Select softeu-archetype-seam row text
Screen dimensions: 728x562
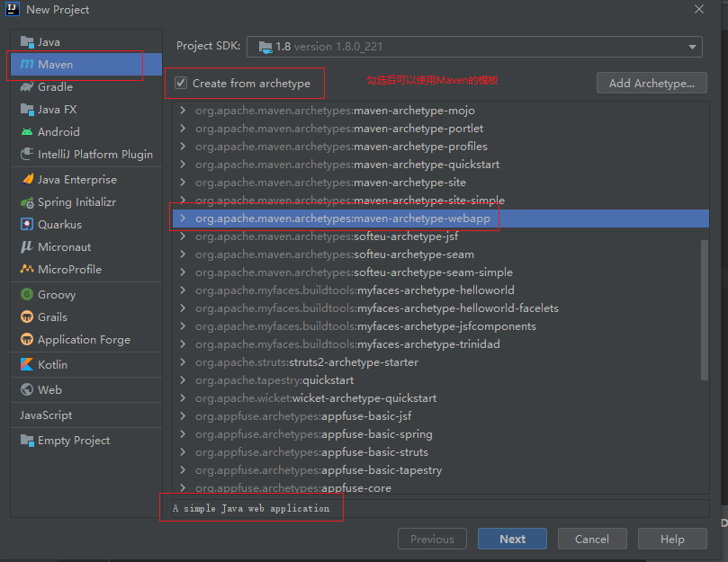click(335, 254)
